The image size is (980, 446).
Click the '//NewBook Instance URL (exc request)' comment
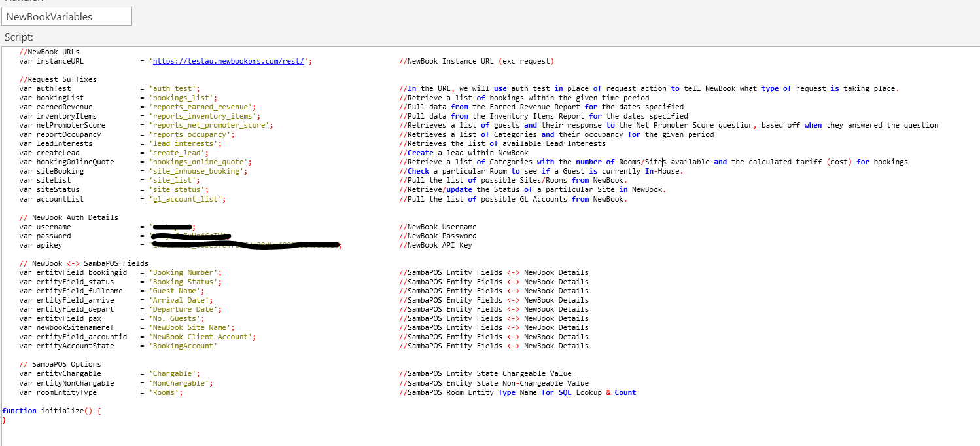tap(476, 61)
